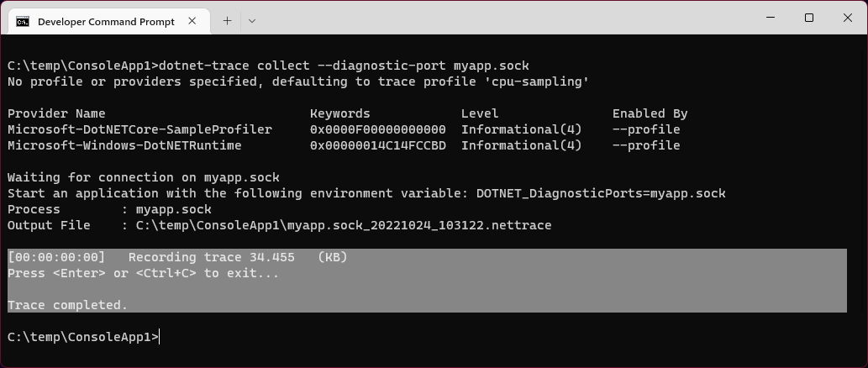868x368 pixels.
Task: Click the prompt line at C:\temp\ConsoleApp1>
Action: click(83, 336)
